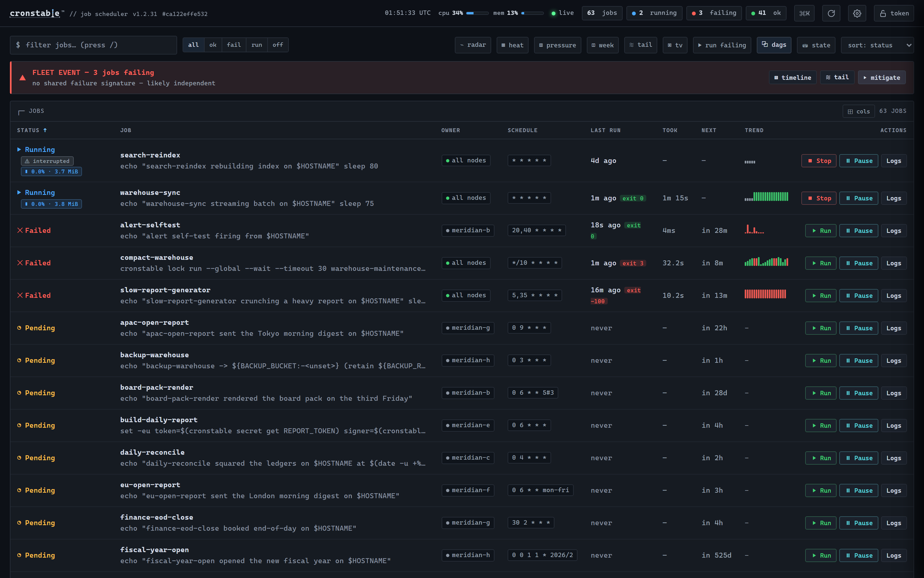Click the mem usage bar
The height and width of the screenshot is (578, 924).
(x=532, y=13)
